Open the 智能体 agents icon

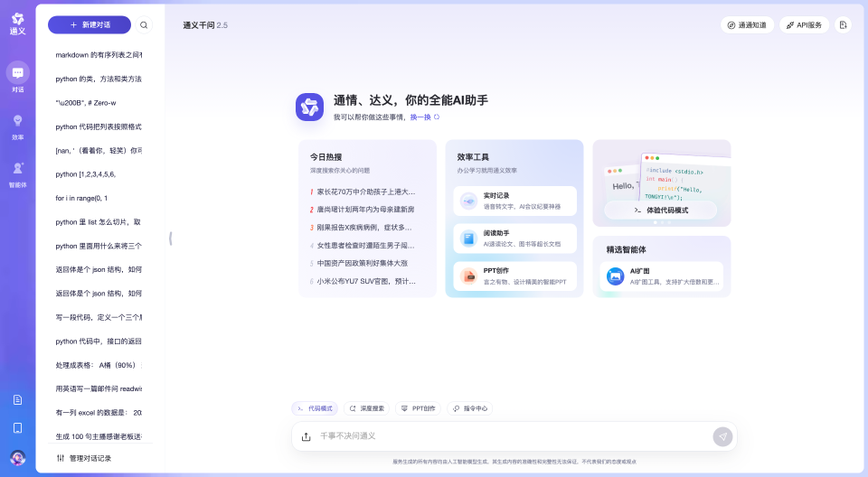point(18,168)
